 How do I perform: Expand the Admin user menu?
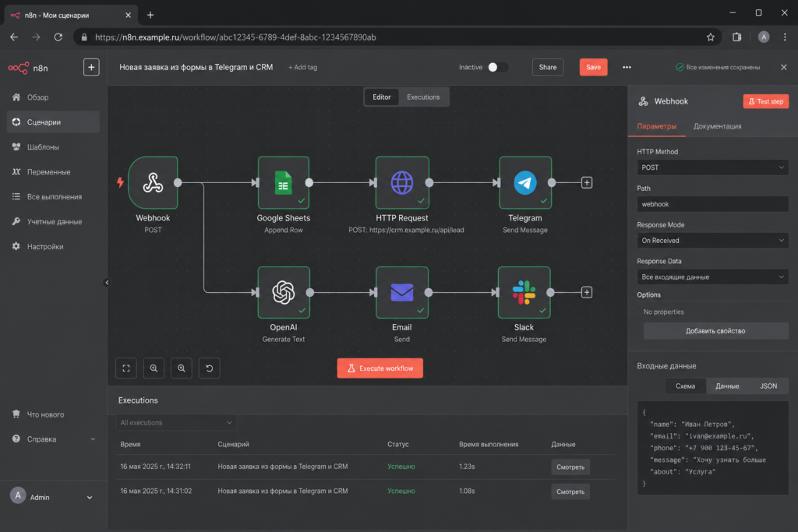click(x=53, y=496)
